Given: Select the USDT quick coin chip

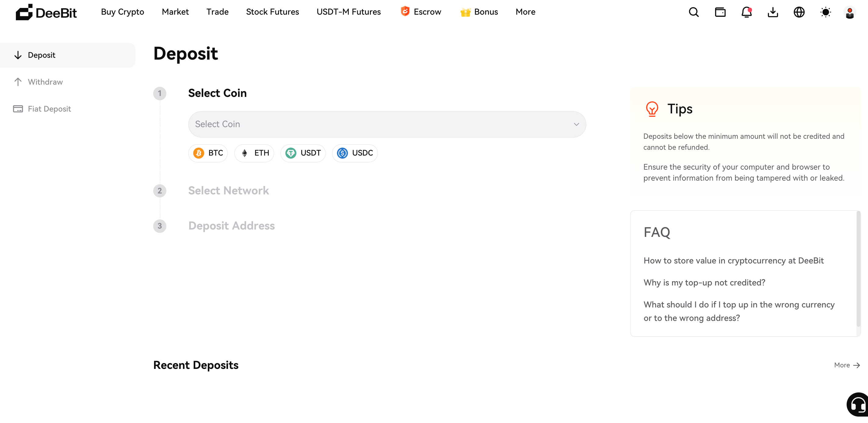Looking at the screenshot, I should point(303,153).
